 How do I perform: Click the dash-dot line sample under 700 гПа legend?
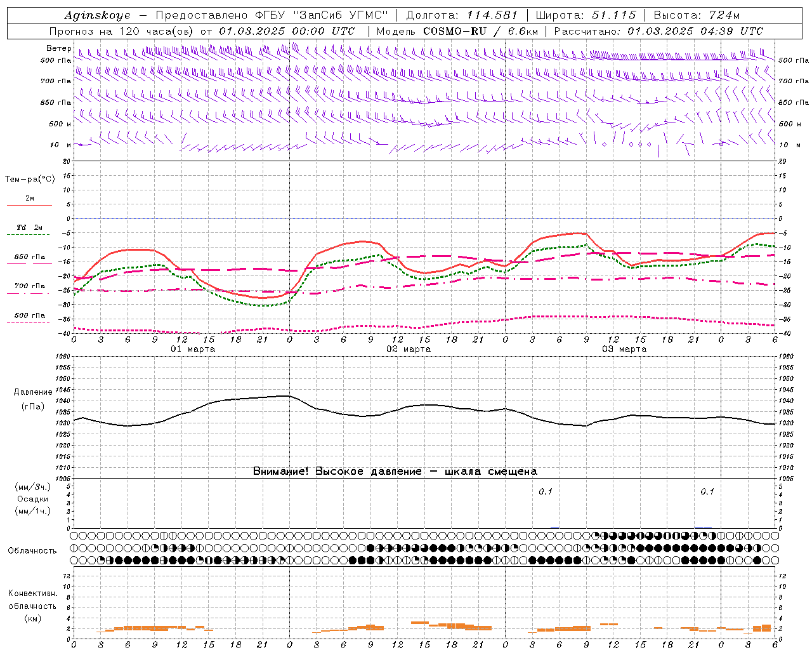pyautogui.click(x=29, y=293)
